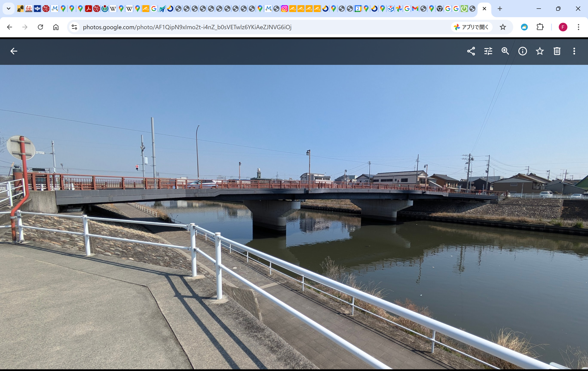Switch to the red '伝' icon tab

[x=29, y=9]
